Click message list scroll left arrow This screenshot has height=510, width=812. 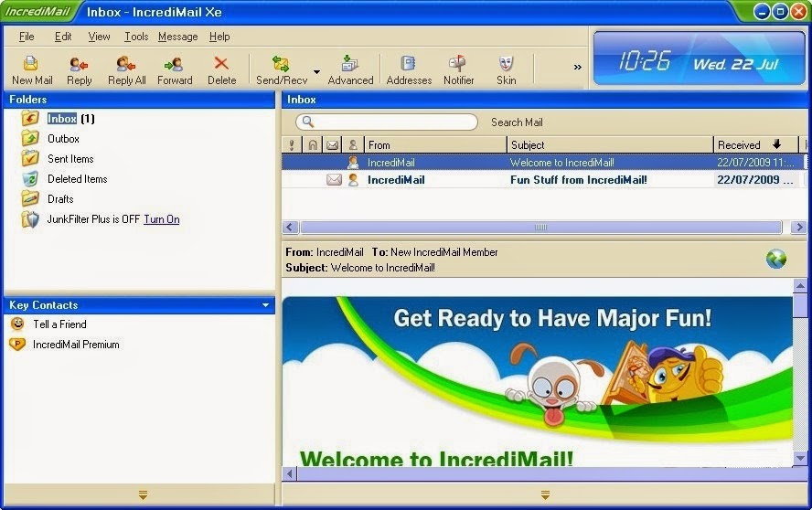click(x=290, y=228)
